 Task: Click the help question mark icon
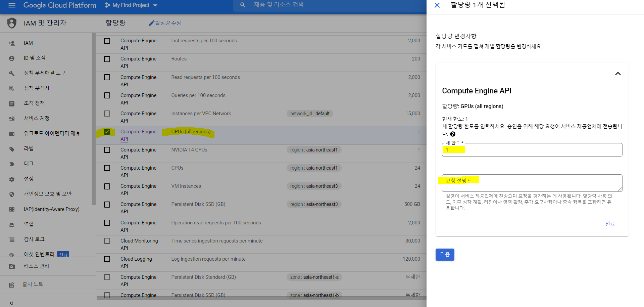pos(453,134)
